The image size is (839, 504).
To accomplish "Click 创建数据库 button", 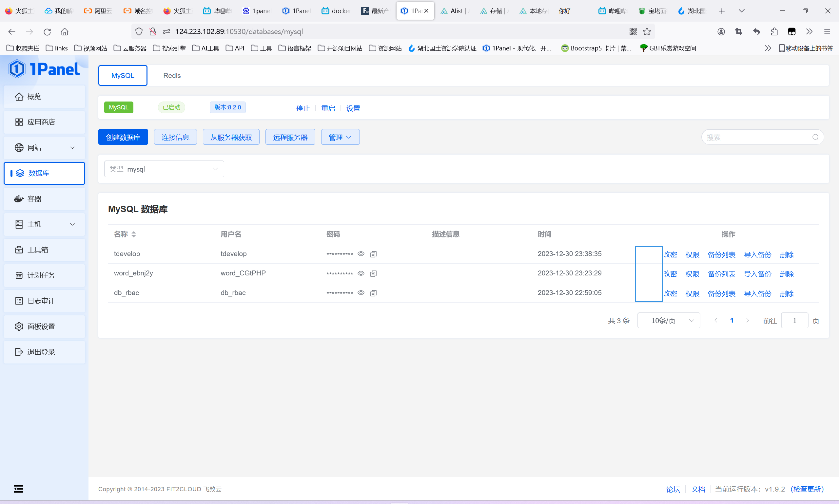I will [x=123, y=137].
